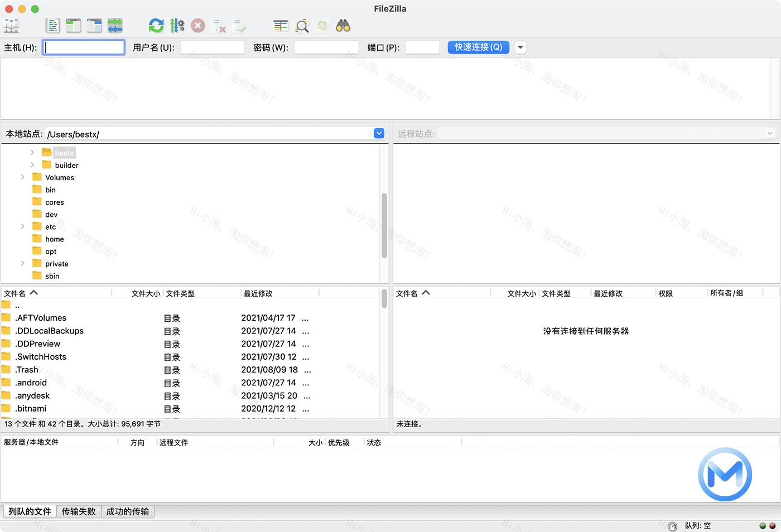Sort local files by 文件名 column
This screenshot has width=781, height=532.
pyautogui.click(x=56, y=293)
